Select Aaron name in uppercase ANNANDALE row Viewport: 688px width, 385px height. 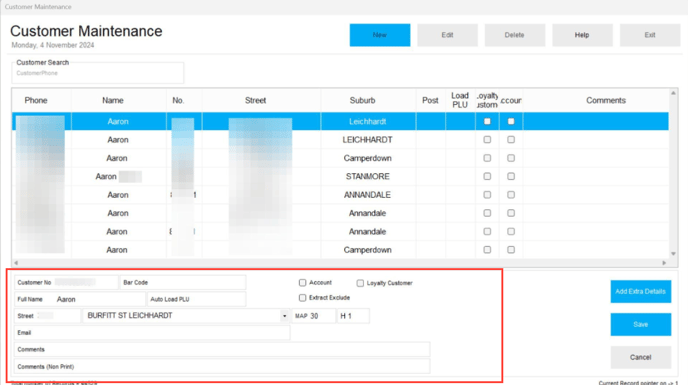coord(118,195)
